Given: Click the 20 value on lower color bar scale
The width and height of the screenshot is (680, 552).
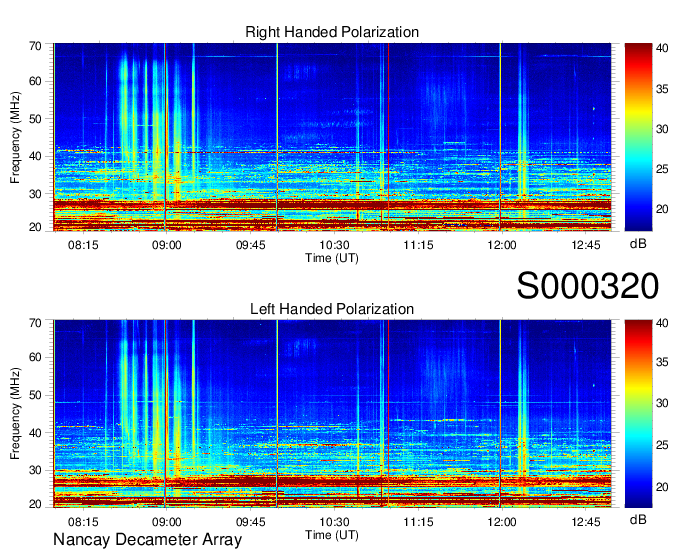Looking at the screenshot, I should pos(662,487).
